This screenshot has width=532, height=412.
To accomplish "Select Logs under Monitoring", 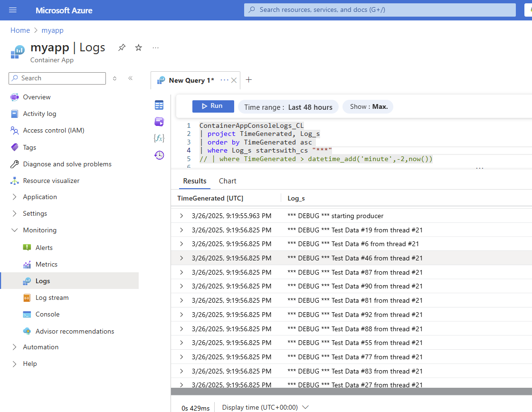I will [x=69, y=281].
